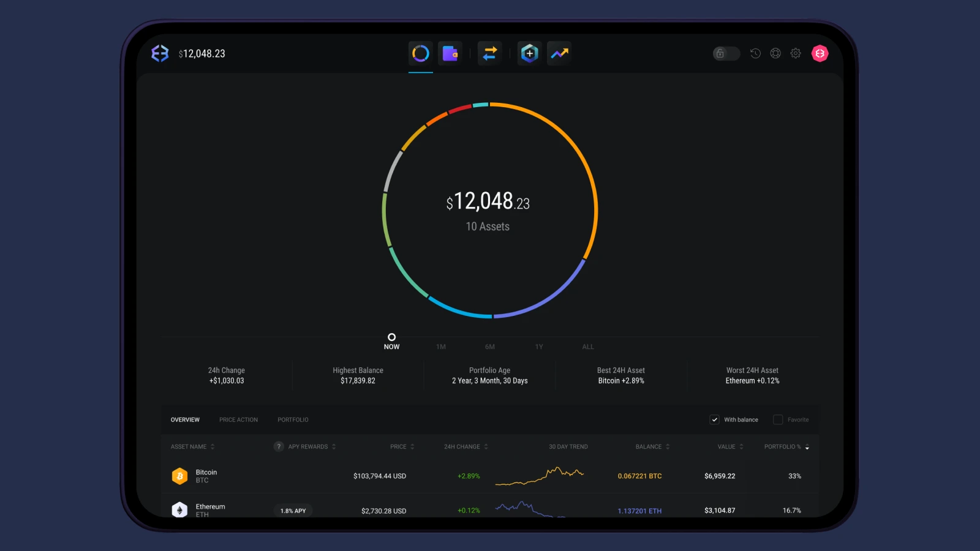Sort by Value column
The height and width of the screenshot is (551, 980).
click(731, 447)
